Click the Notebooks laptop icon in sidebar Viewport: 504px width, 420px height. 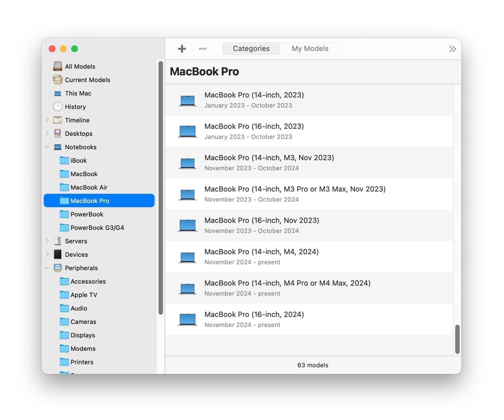[57, 147]
